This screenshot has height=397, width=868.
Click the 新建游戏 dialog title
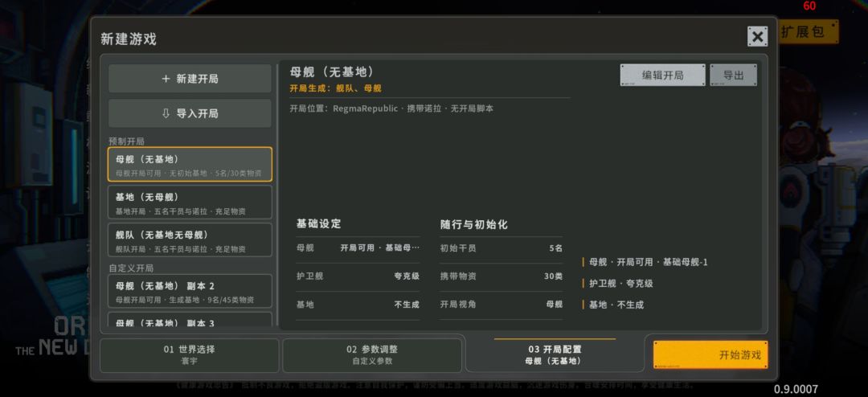(x=129, y=39)
